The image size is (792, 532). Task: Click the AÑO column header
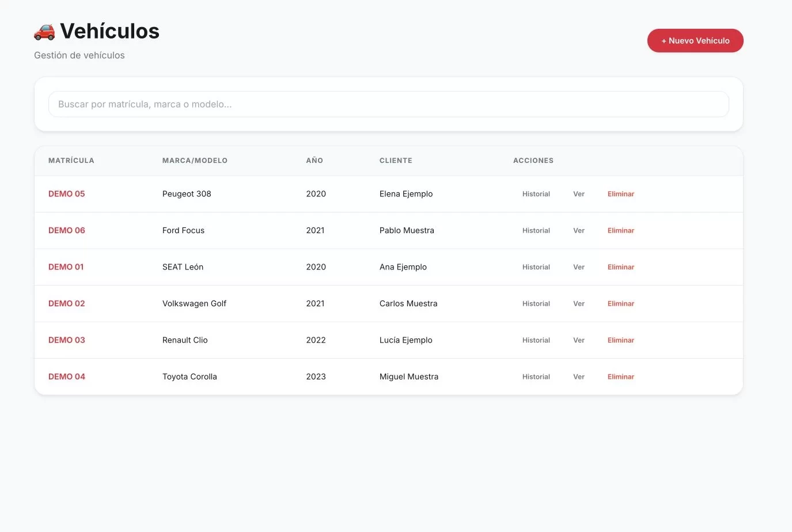tap(314, 161)
